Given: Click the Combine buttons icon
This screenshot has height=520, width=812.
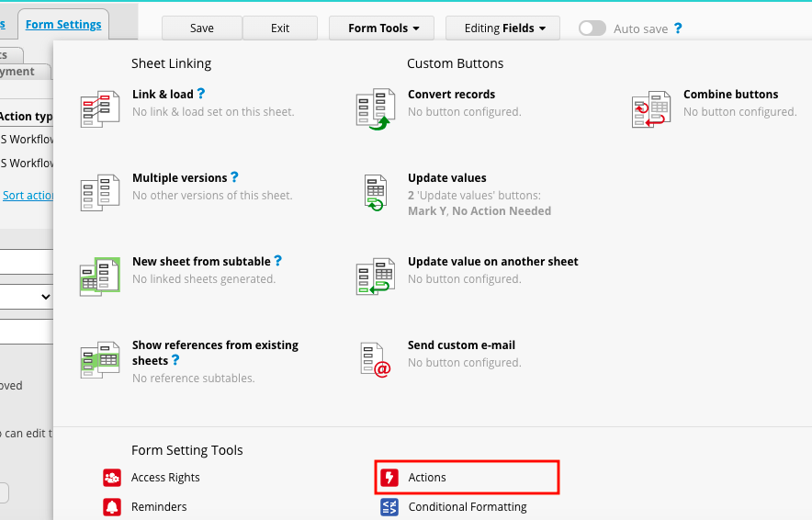Looking at the screenshot, I should (x=651, y=109).
